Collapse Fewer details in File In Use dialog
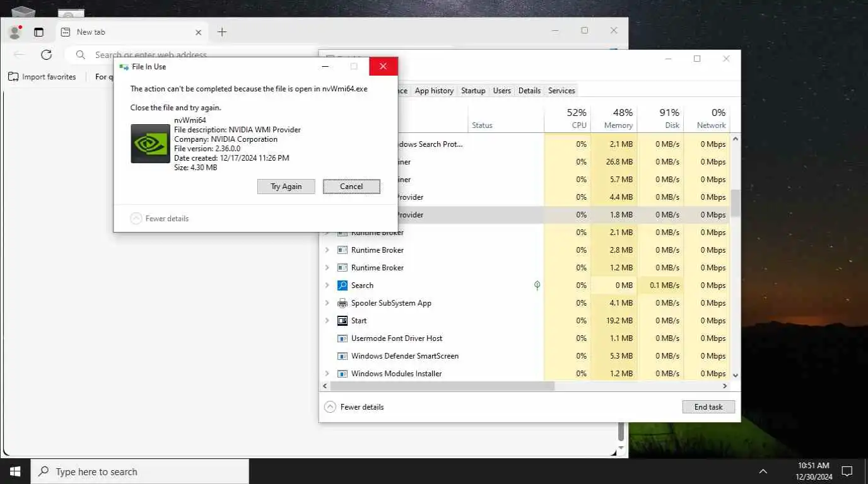The height and width of the screenshot is (484, 868). coord(160,219)
